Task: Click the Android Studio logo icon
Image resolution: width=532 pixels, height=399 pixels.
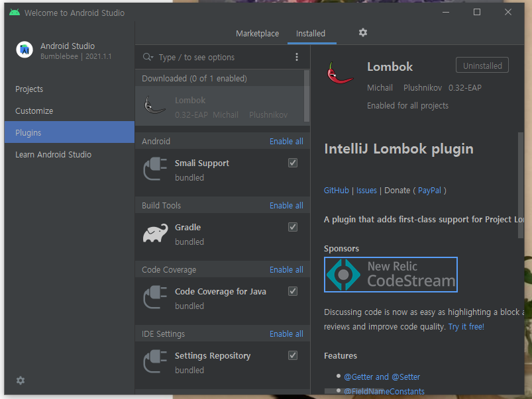Action: pyautogui.click(x=25, y=50)
